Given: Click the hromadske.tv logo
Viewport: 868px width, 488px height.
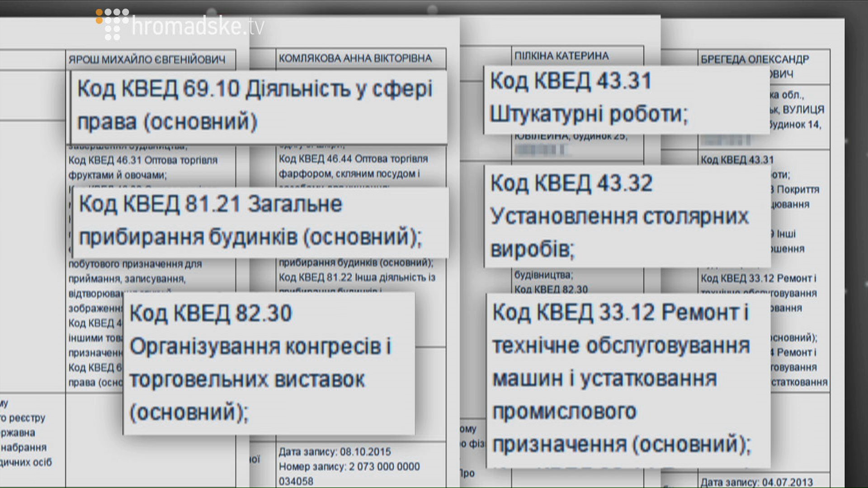Looking at the screenshot, I should (x=180, y=25).
